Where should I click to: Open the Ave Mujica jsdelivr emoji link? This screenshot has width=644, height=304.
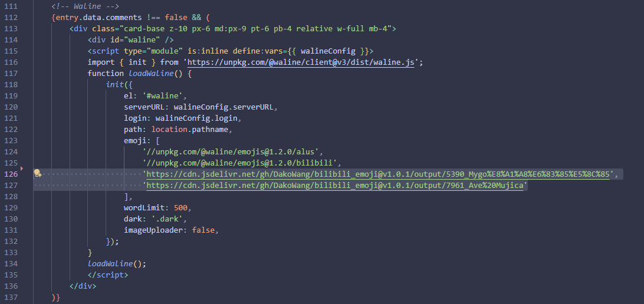pyautogui.click(x=335, y=186)
